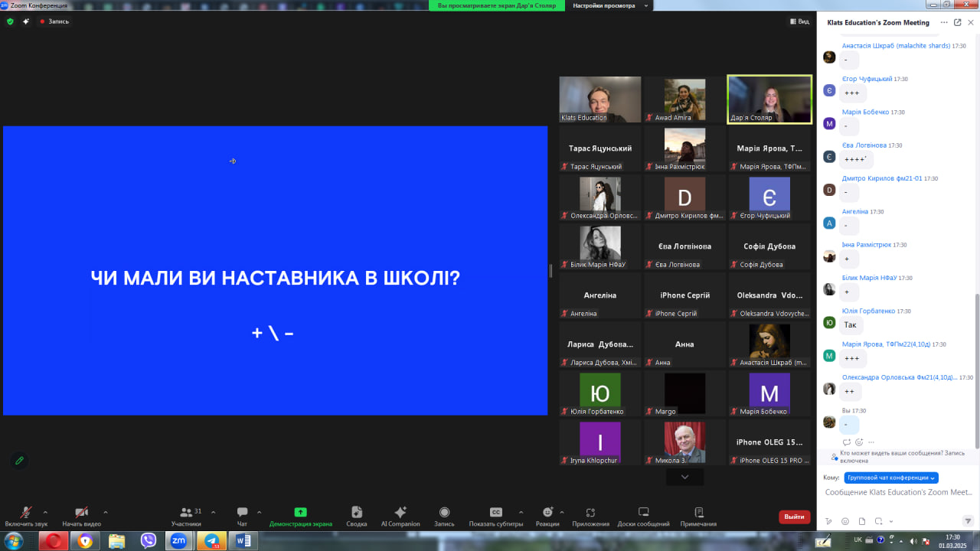Open Примечания notes icon
Image resolution: width=980 pixels, height=551 pixels.
click(x=698, y=517)
